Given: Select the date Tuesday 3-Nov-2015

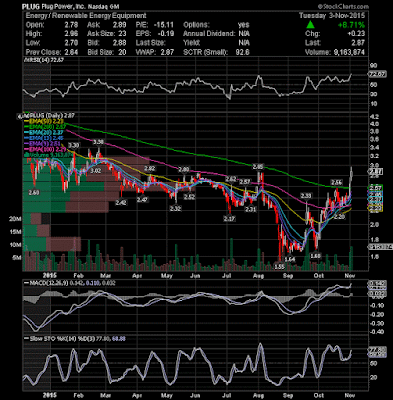Looking at the screenshot, I should click(332, 16).
